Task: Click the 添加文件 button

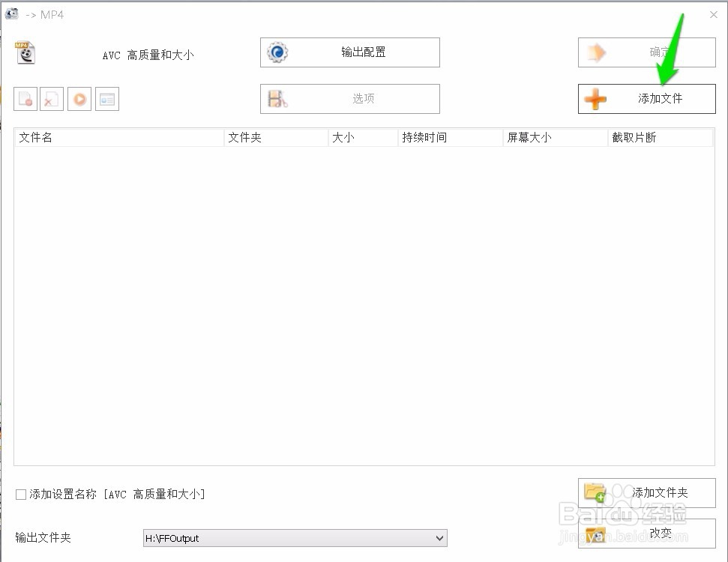Action: tap(646, 99)
